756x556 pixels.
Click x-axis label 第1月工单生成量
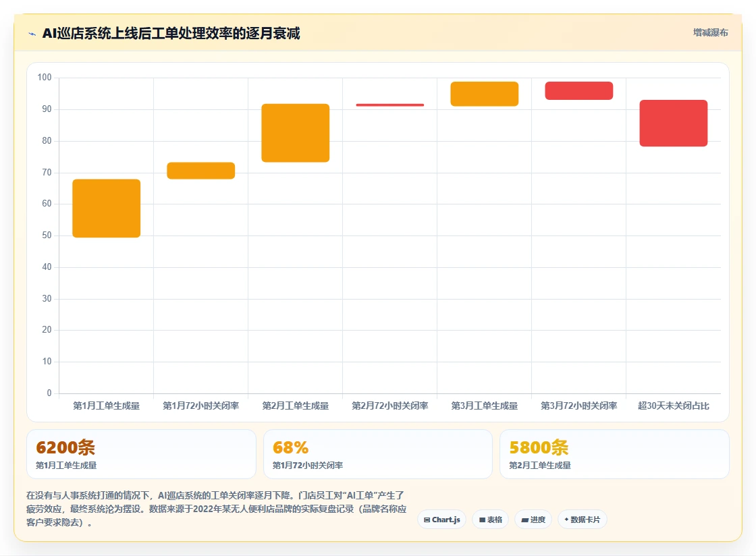tap(107, 406)
